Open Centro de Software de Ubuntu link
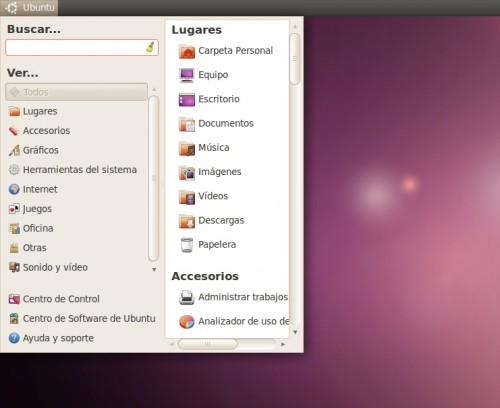Image resolution: width=500 pixels, height=408 pixels. pos(89,319)
